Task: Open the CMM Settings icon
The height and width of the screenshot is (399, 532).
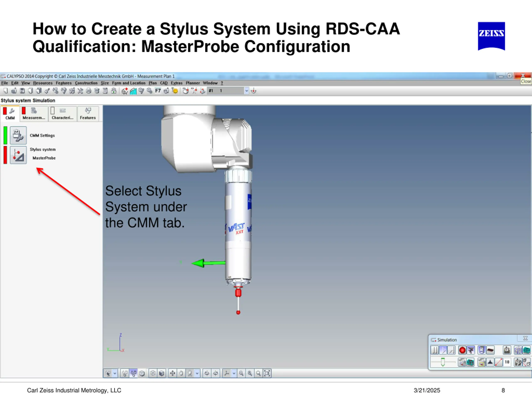Action: click(x=18, y=135)
